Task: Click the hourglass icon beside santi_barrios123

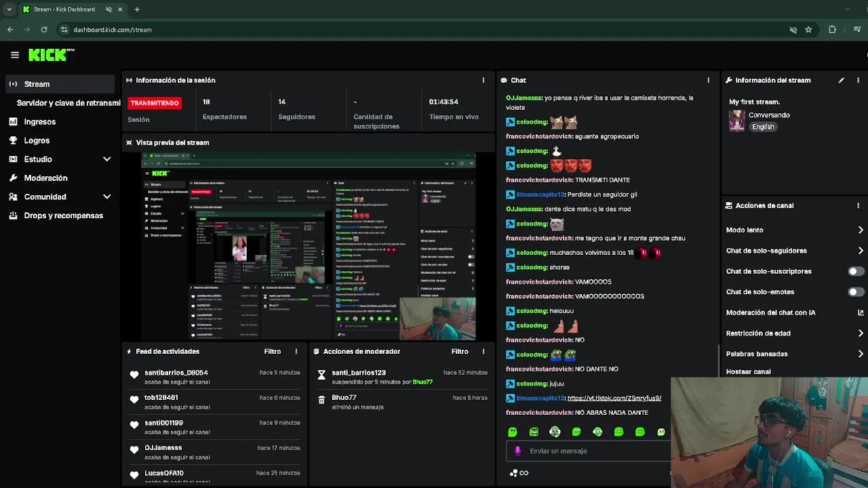Action: click(321, 375)
